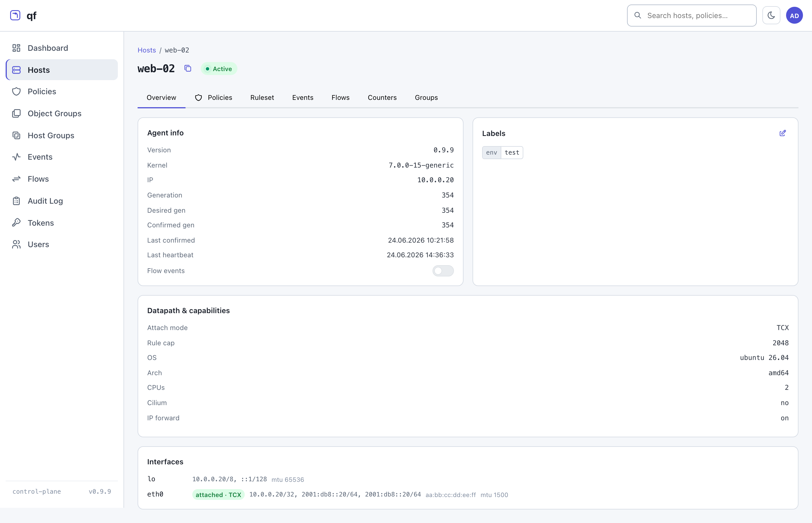Click the Attach mode value TCX

(x=782, y=328)
